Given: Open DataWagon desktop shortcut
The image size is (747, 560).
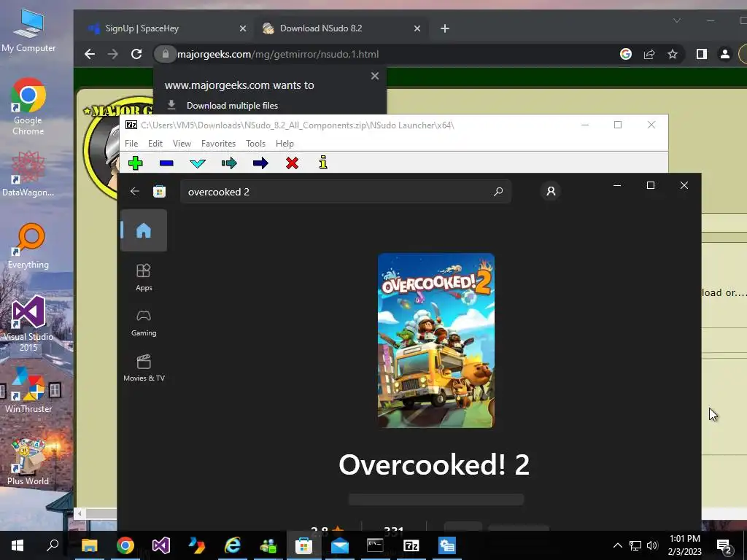Looking at the screenshot, I should (28, 174).
